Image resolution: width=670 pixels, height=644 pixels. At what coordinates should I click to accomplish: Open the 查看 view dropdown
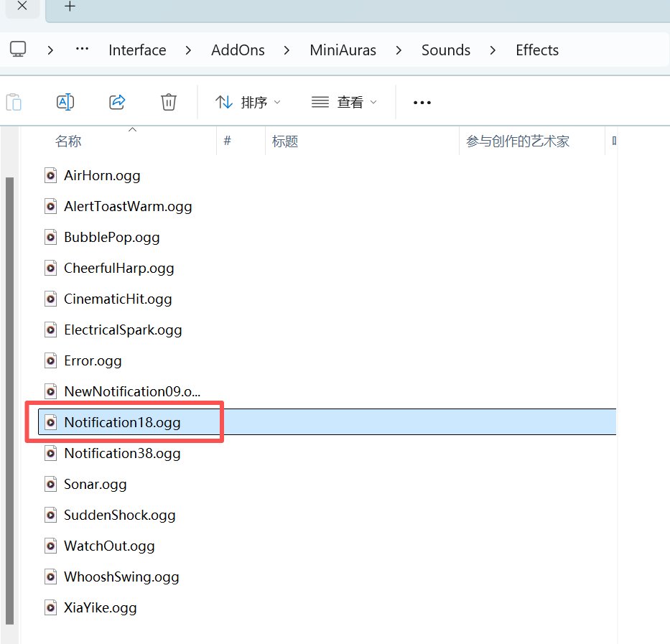pyautogui.click(x=344, y=102)
